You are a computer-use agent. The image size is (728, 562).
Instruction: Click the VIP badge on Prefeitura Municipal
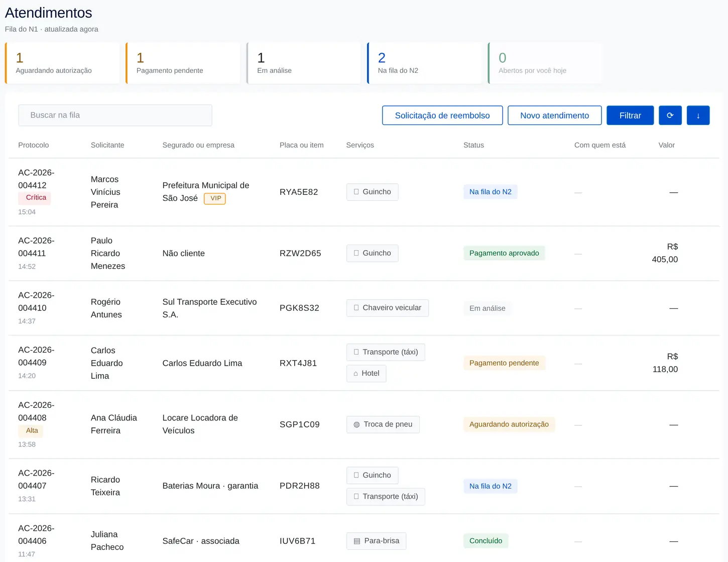tap(215, 198)
